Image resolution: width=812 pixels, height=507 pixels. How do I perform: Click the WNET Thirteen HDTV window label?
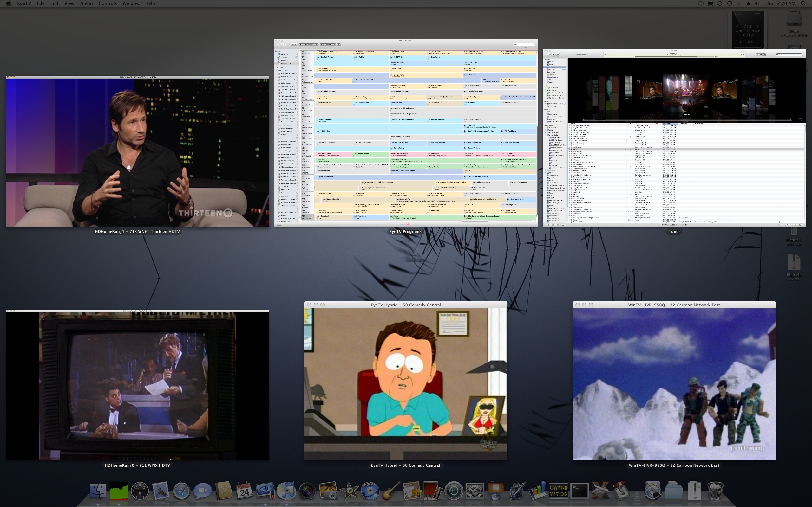tap(137, 231)
